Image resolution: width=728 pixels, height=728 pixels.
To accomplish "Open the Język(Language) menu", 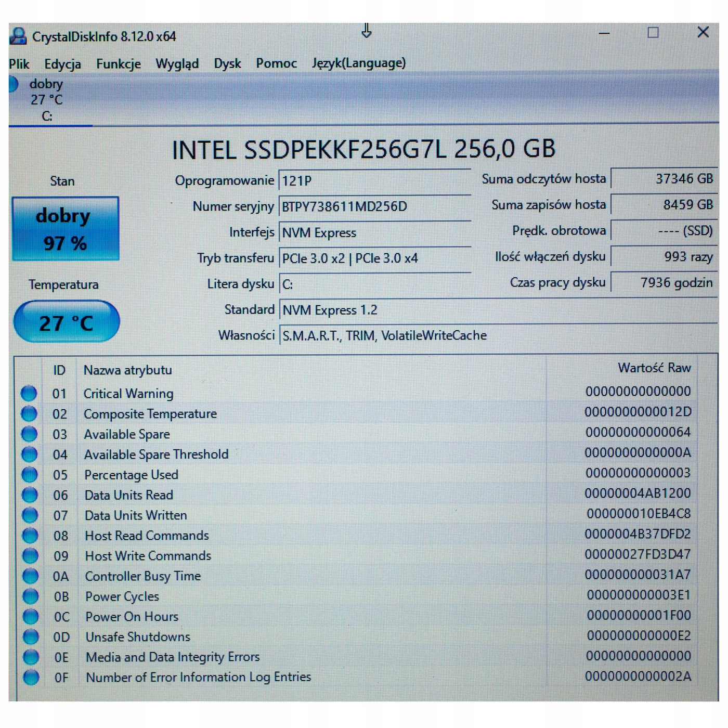I will pyautogui.click(x=359, y=63).
